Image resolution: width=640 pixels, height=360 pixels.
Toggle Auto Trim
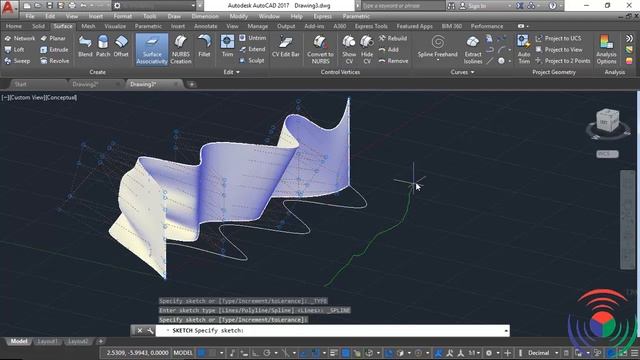[524, 49]
